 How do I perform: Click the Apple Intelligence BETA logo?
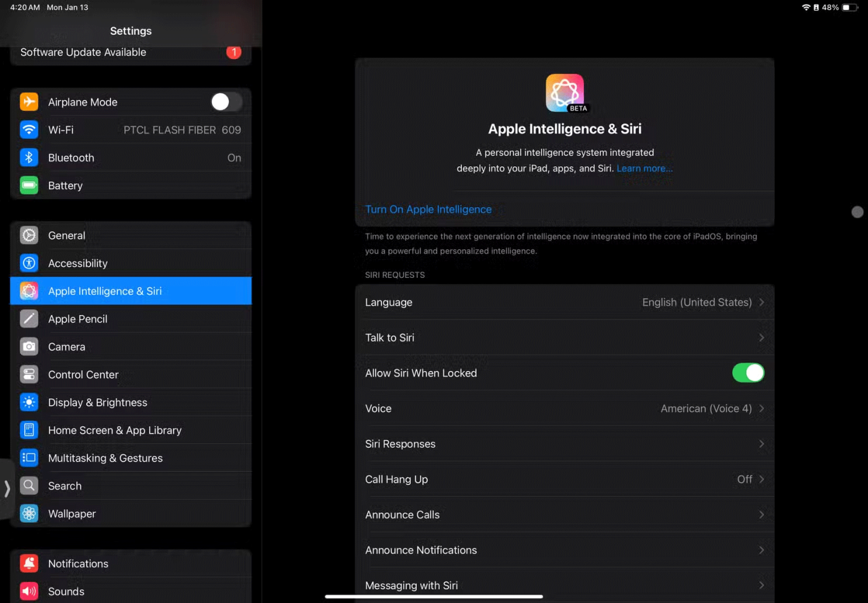click(564, 93)
